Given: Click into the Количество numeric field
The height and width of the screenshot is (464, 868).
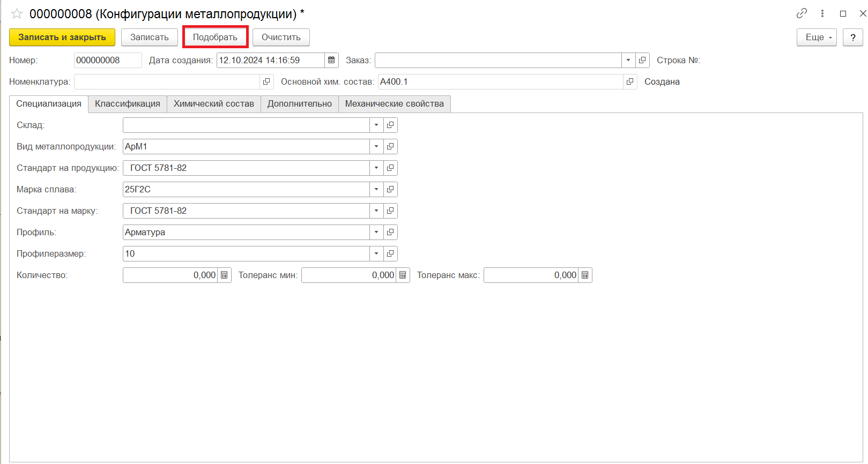Looking at the screenshot, I should (x=170, y=275).
